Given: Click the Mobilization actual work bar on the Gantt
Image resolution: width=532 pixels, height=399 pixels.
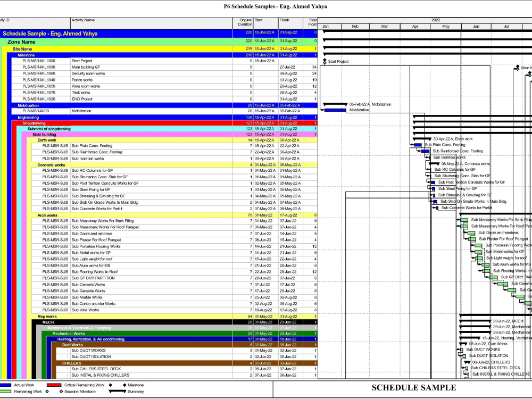Looking at the screenshot, I should tap(336, 111).
